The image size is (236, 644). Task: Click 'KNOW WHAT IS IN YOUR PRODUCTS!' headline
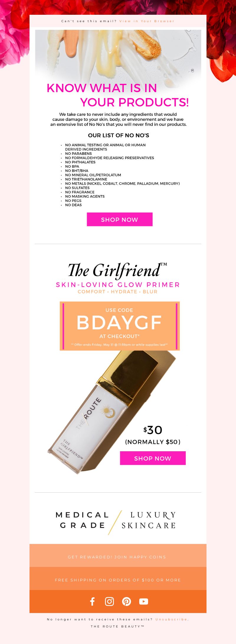click(x=118, y=95)
